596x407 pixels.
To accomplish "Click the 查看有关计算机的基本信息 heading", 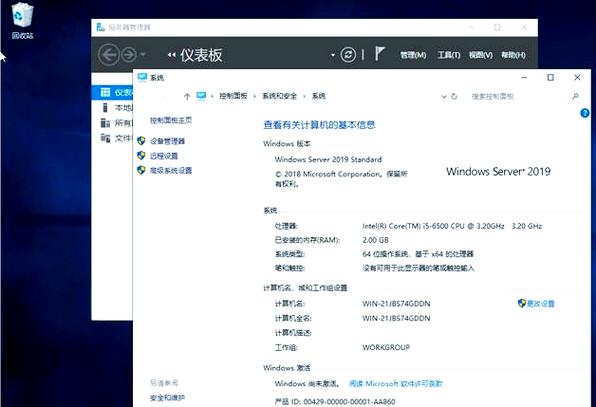I will click(x=319, y=125).
